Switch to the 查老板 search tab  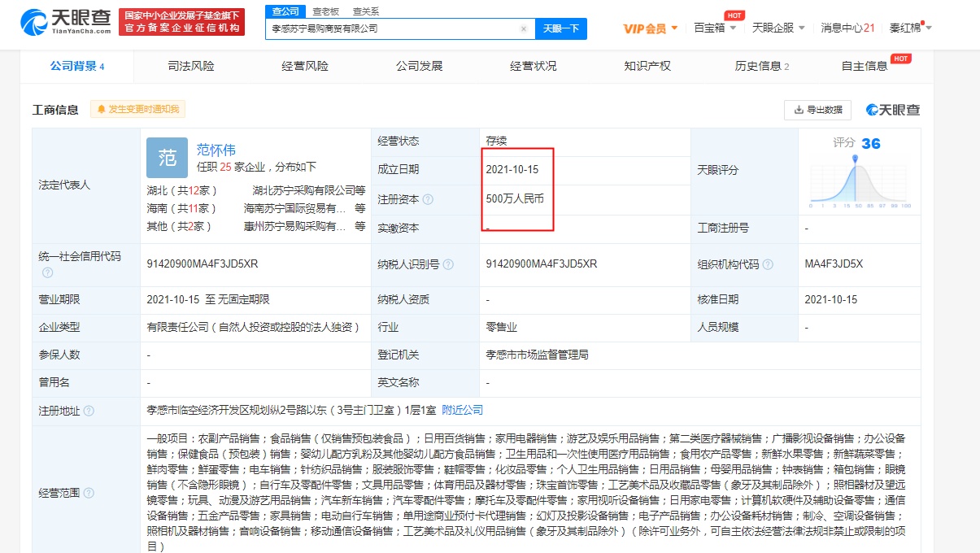coord(326,11)
